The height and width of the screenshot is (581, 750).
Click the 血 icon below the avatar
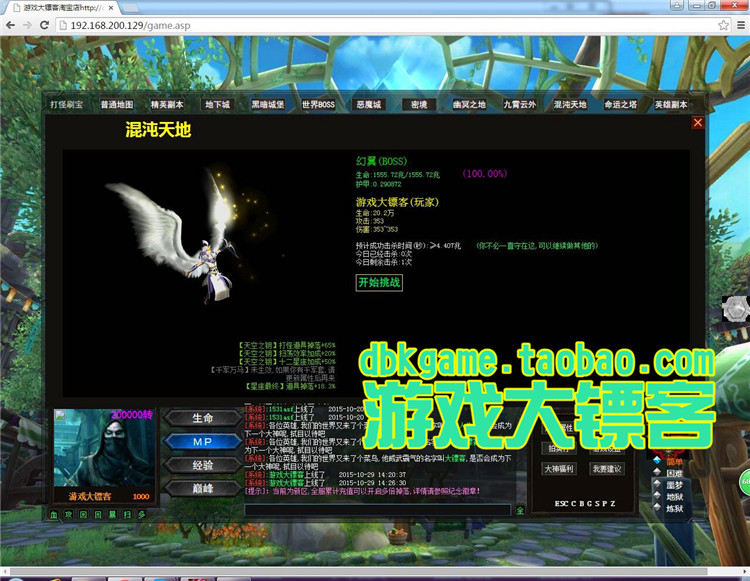tap(54, 515)
